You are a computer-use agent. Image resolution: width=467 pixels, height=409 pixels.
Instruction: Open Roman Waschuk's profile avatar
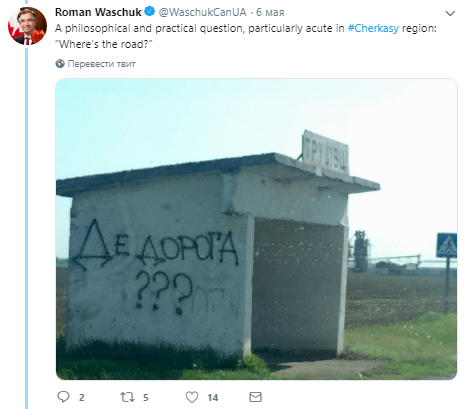[x=27, y=26]
